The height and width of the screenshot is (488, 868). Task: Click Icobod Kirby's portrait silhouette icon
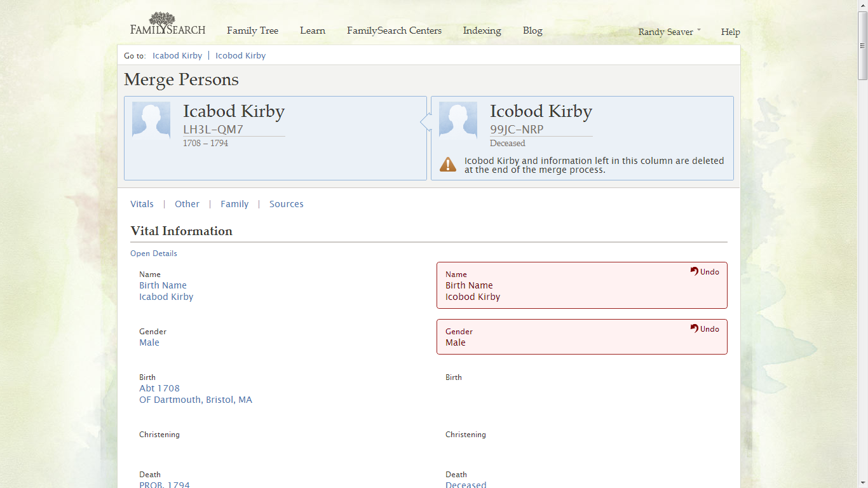(x=458, y=121)
